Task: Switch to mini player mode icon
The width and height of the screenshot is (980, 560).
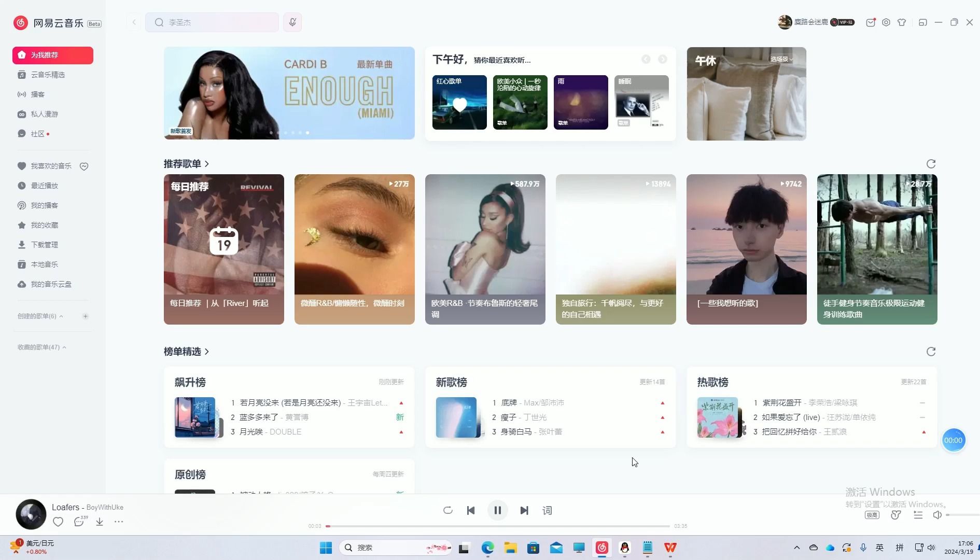Action: point(922,22)
